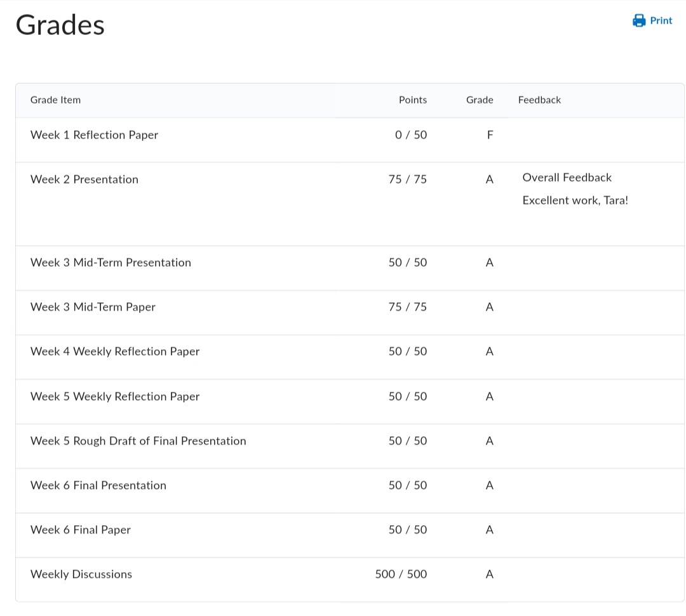Click the printer icon
The height and width of the screenshot is (616, 686).
coord(639,21)
